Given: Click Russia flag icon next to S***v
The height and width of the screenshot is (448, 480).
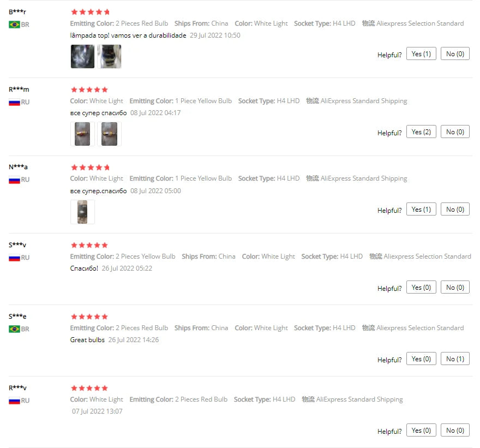Looking at the screenshot, I should pyautogui.click(x=14, y=258).
